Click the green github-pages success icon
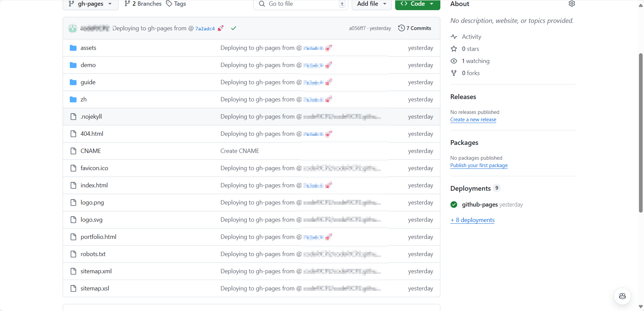The width and height of the screenshot is (644, 311). pyautogui.click(x=454, y=205)
